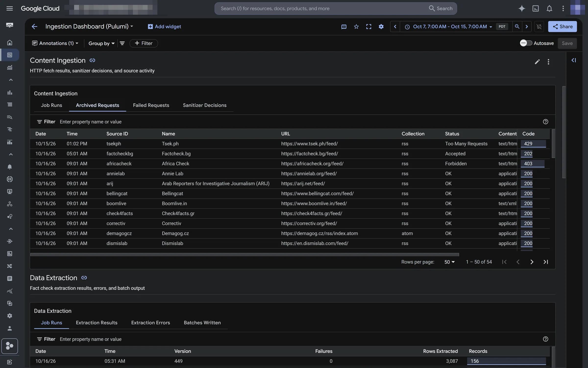Copy link to Data Extraction section
The width and height of the screenshot is (588, 368).
(84, 278)
